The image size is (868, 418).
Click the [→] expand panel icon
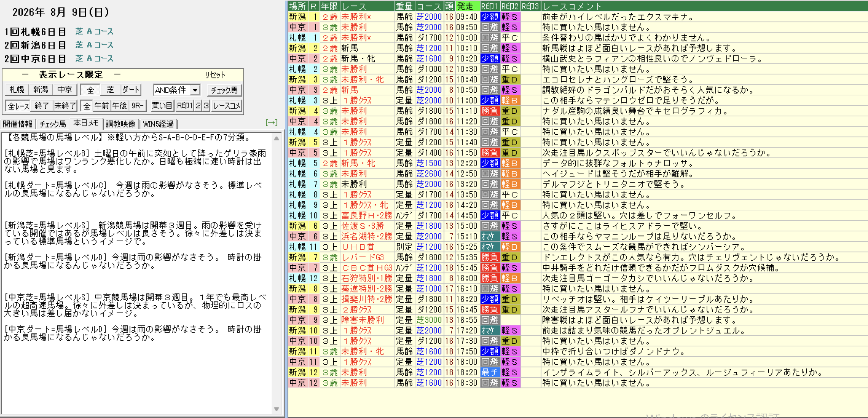click(x=271, y=123)
